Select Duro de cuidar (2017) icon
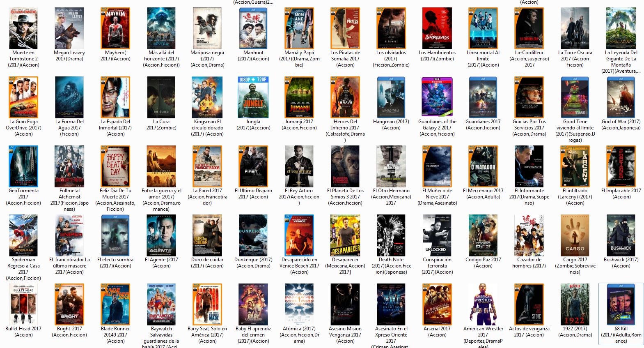Image resolution: width=644 pixels, height=348 pixels. (207, 235)
